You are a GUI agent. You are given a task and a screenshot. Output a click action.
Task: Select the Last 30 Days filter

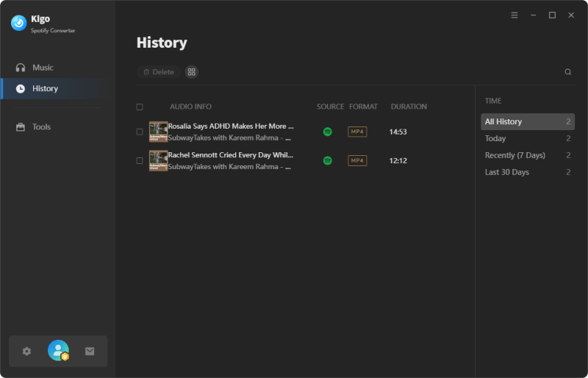(x=528, y=172)
